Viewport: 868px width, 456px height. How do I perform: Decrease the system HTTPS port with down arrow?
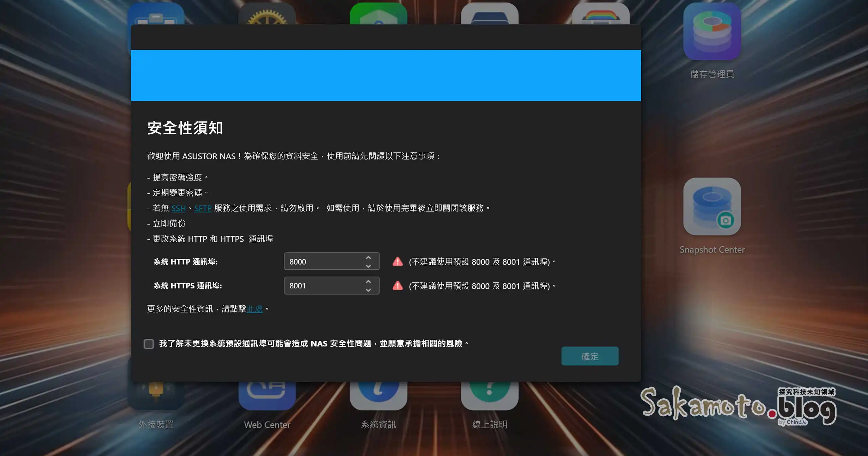pyautogui.click(x=368, y=290)
